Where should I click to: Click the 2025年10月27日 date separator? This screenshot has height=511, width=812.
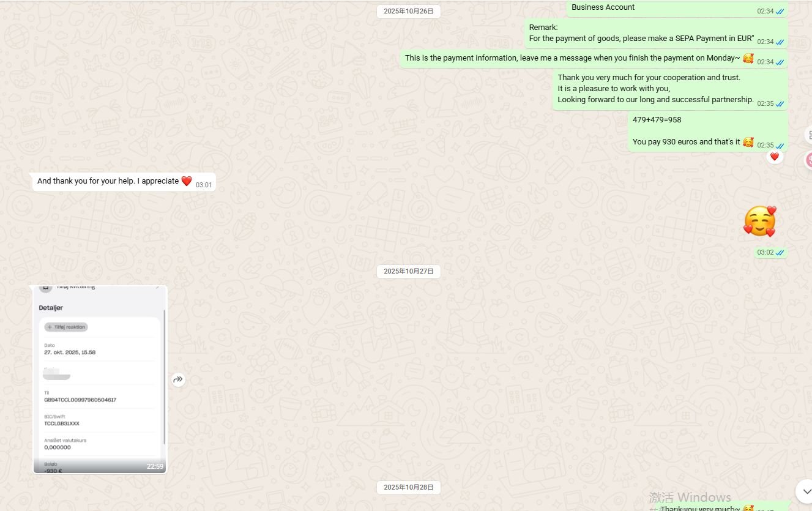tap(408, 271)
